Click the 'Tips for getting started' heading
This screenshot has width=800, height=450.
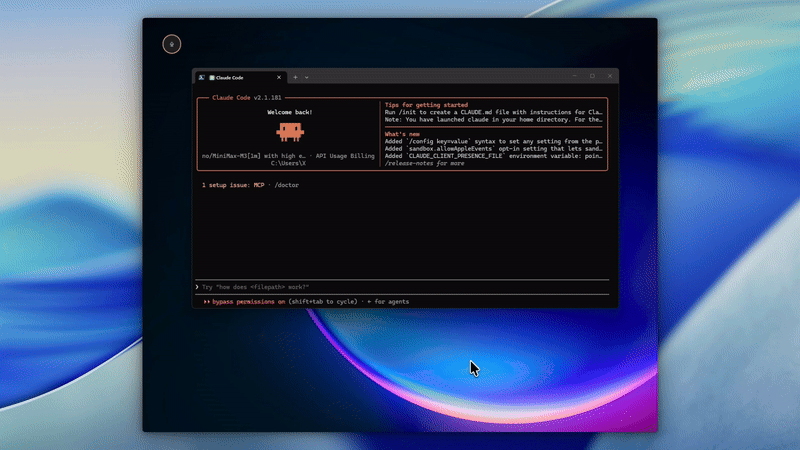tap(426, 105)
